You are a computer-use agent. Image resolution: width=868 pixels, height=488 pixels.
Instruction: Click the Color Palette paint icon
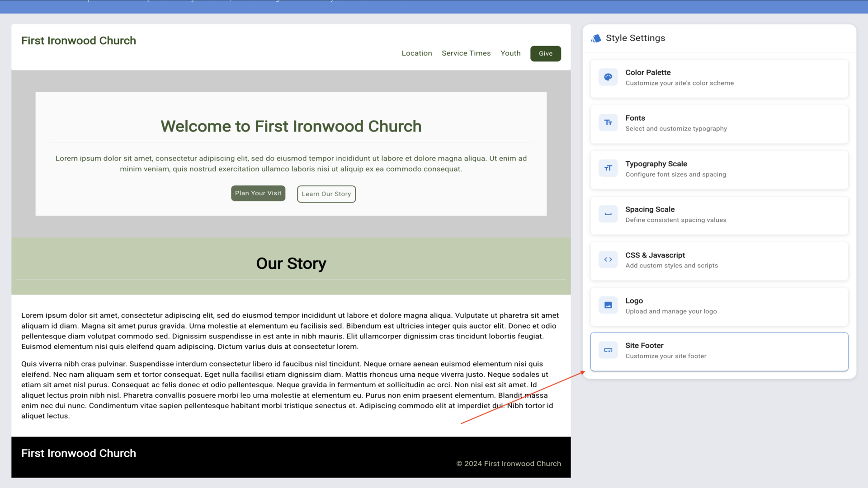point(608,77)
